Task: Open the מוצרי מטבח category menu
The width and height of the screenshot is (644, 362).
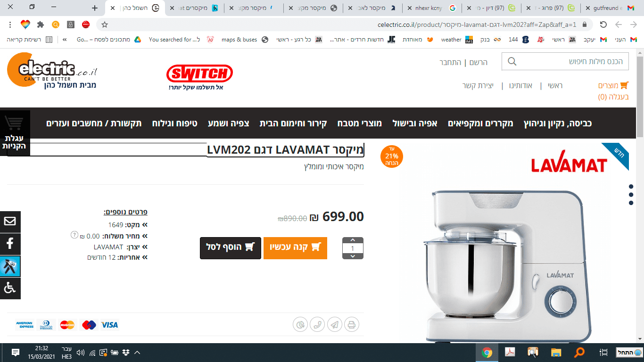Action: (359, 123)
